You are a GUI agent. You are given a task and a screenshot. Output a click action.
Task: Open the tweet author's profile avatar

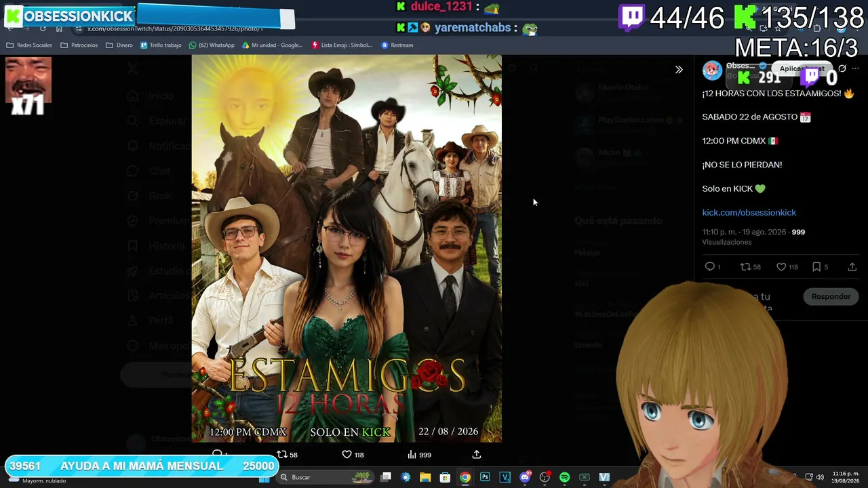(x=712, y=70)
